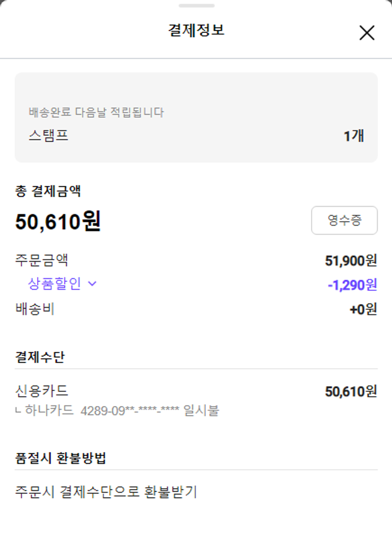
Task: Click the 배송완료 다음날 적립됩니다 notice
Action: point(96,112)
